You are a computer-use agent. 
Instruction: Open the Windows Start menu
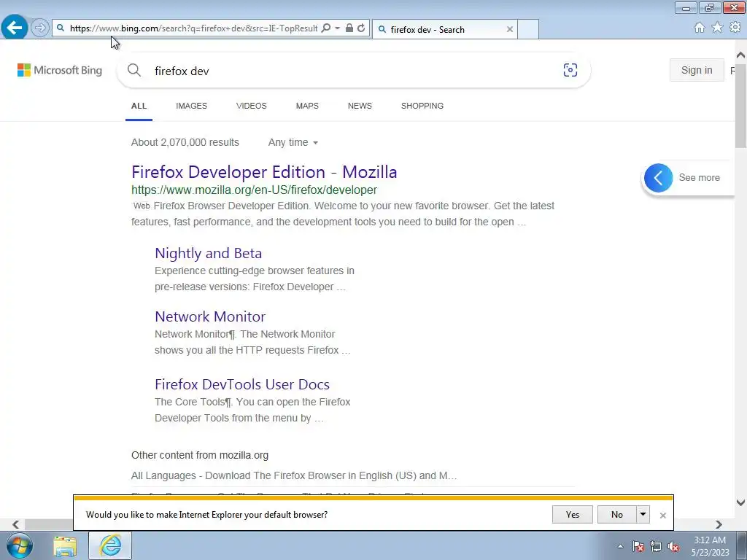point(20,545)
